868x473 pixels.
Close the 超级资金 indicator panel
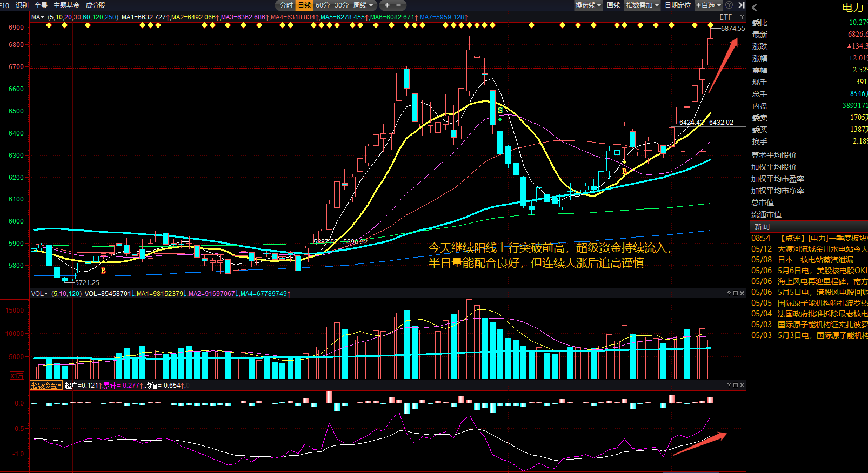pos(742,385)
